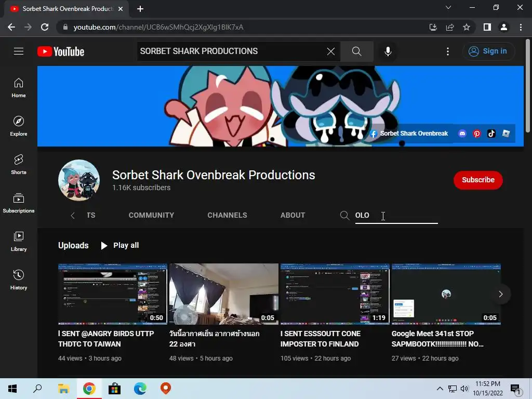532x399 pixels.
Task: Open the volume control in system tray
Action: tap(464, 389)
